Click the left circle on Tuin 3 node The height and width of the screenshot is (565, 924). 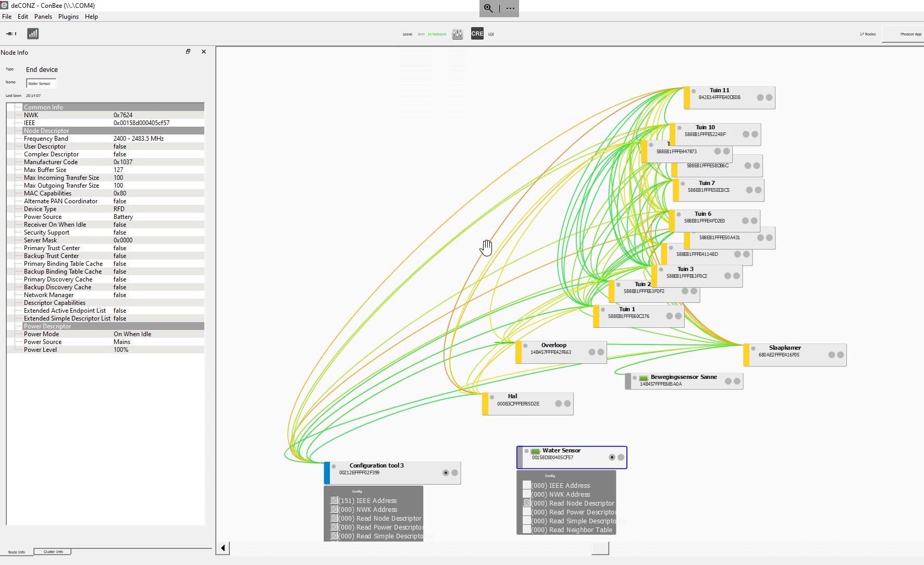[x=728, y=276]
